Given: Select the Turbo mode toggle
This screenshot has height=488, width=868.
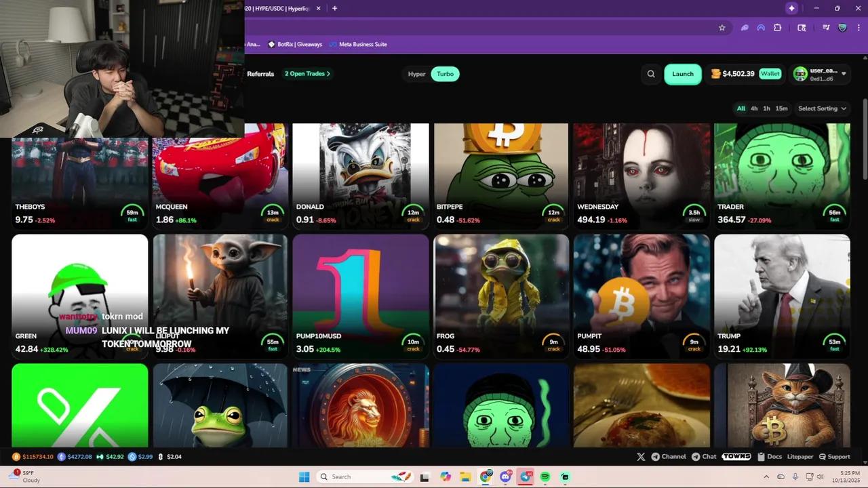Looking at the screenshot, I should pyautogui.click(x=446, y=74).
